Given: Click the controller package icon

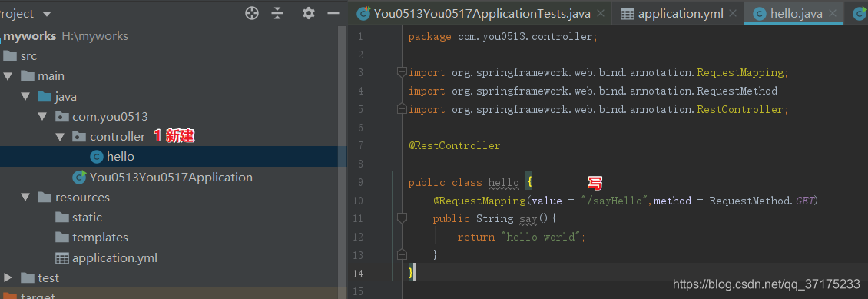Looking at the screenshot, I should [79, 137].
